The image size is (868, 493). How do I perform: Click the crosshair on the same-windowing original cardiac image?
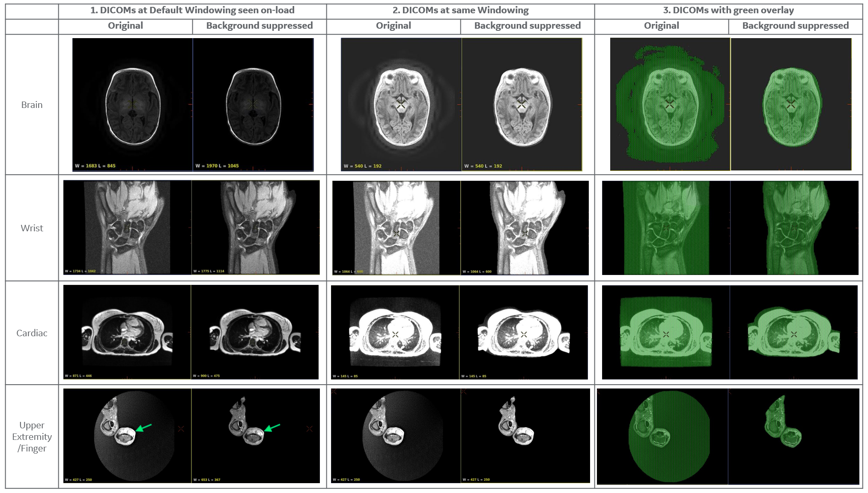pos(395,334)
